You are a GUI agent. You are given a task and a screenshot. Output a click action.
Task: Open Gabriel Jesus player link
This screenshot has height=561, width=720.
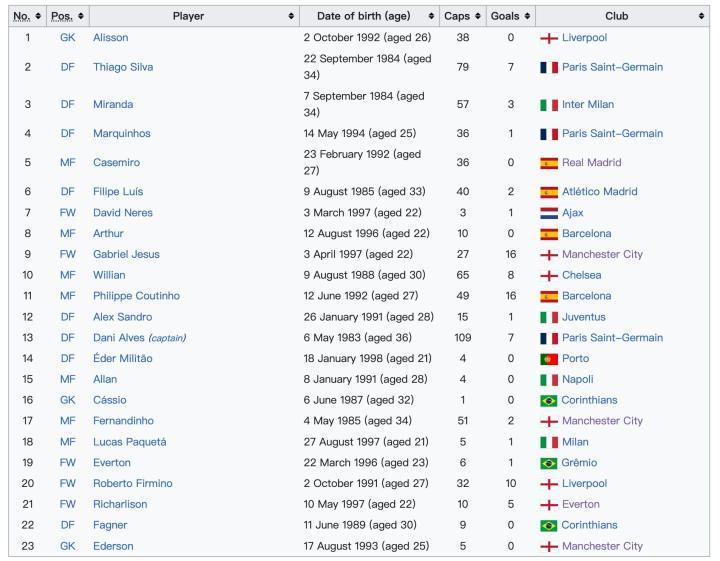pos(127,255)
